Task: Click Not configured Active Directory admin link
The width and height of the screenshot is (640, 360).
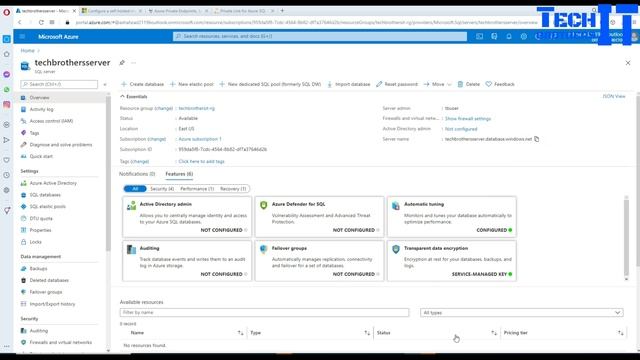Action: coord(461,129)
